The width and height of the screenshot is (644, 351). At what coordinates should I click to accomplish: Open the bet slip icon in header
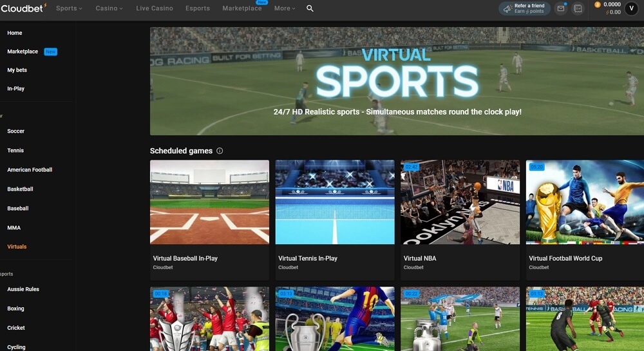[x=578, y=8]
